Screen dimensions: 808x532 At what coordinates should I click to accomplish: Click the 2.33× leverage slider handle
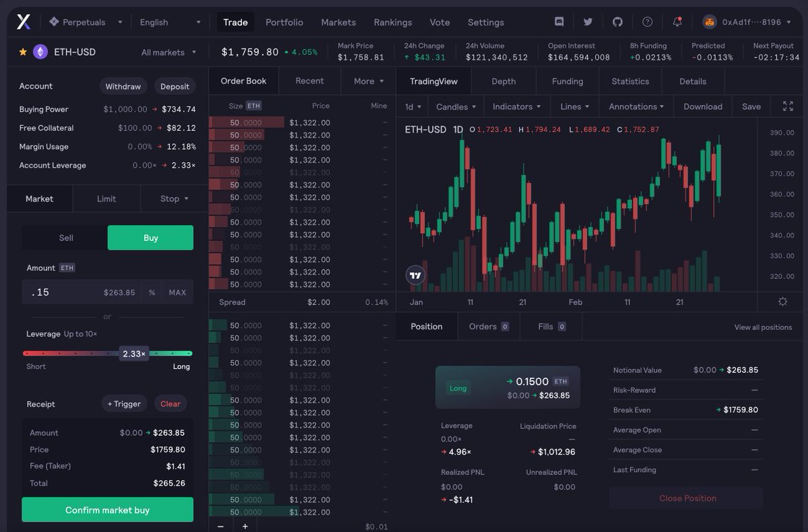point(134,354)
